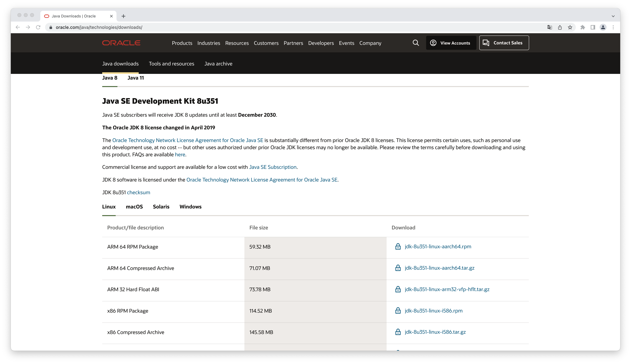Image resolution: width=631 pixels, height=364 pixels.
Task: Open the Events menu
Action: [x=346, y=43]
